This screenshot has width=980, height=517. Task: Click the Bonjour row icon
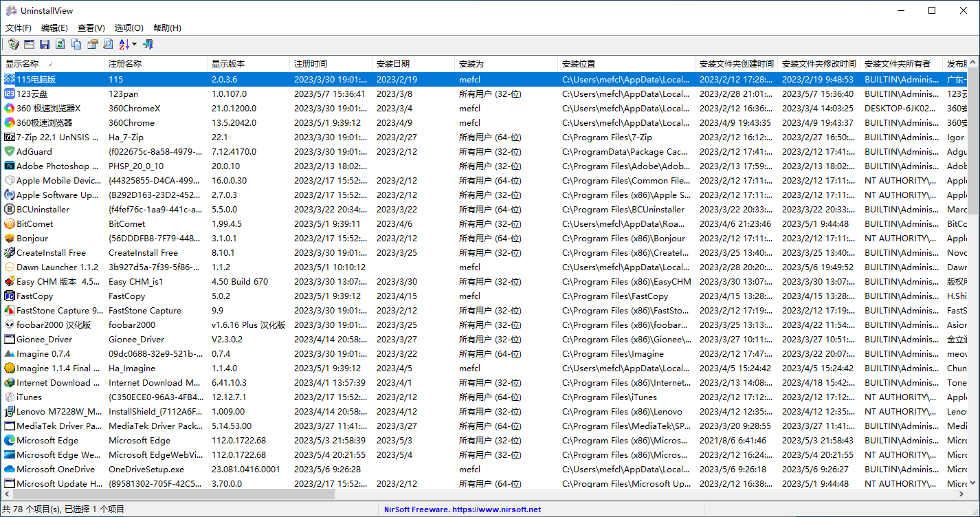(10, 238)
